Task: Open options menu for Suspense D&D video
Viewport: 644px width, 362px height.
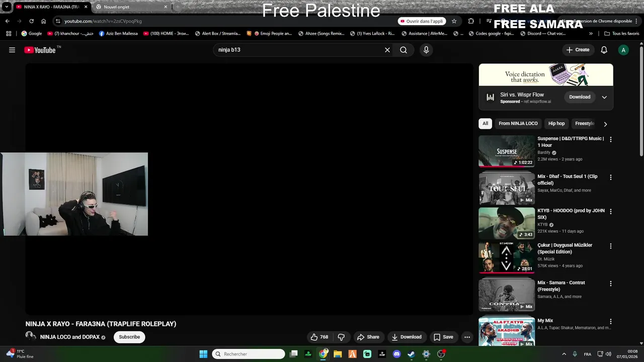Action: 611,139
